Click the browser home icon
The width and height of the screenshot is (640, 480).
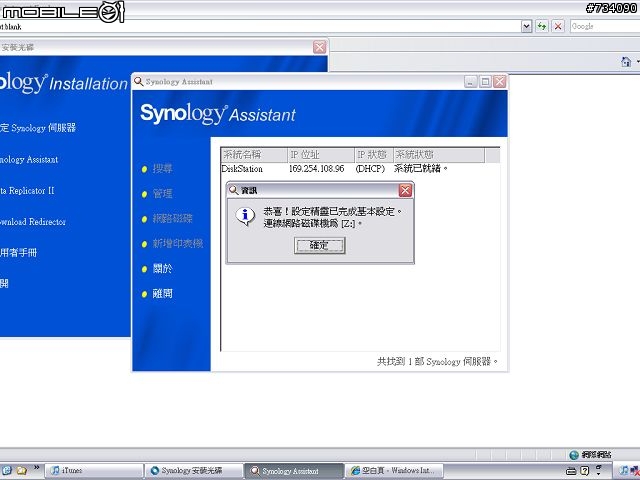click(x=626, y=62)
